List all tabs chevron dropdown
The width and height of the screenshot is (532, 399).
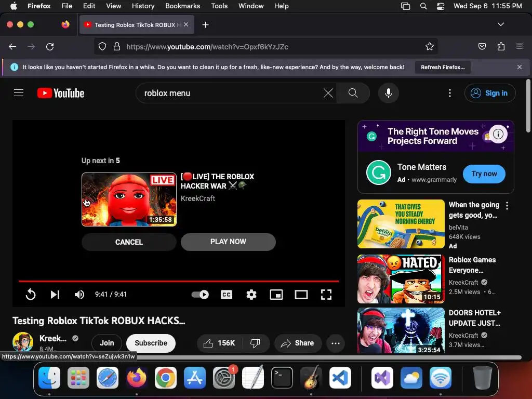click(500, 24)
